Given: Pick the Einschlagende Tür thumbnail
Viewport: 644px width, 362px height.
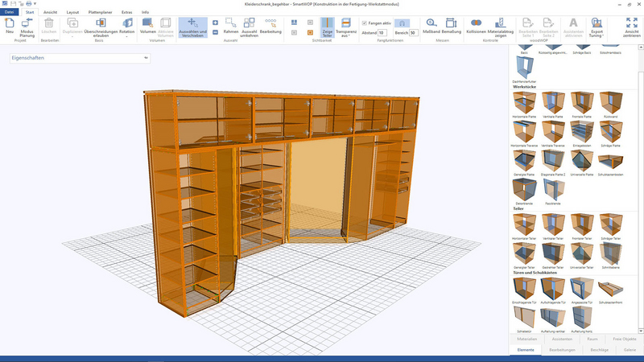Looking at the screenshot, I should [x=525, y=288].
